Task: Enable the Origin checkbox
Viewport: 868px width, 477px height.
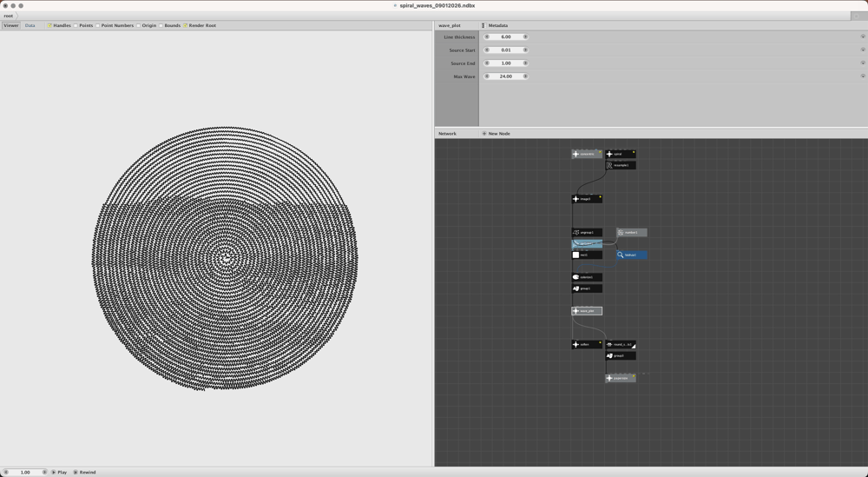Action: pos(138,25)
